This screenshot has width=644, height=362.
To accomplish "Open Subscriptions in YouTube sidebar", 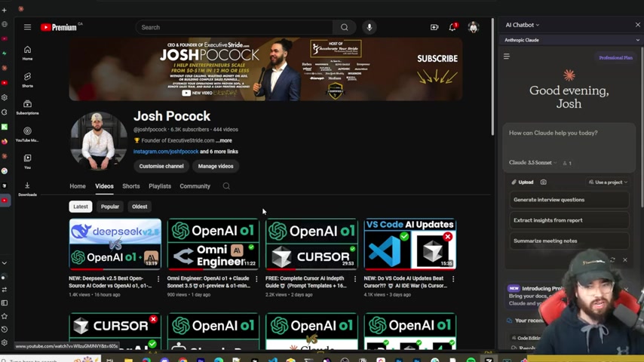I will [27, 107].
